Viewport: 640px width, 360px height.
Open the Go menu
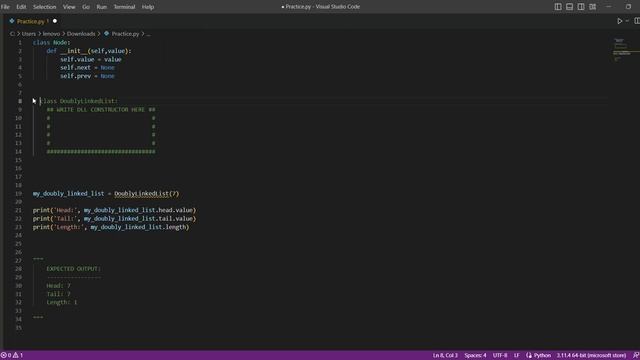86,7
